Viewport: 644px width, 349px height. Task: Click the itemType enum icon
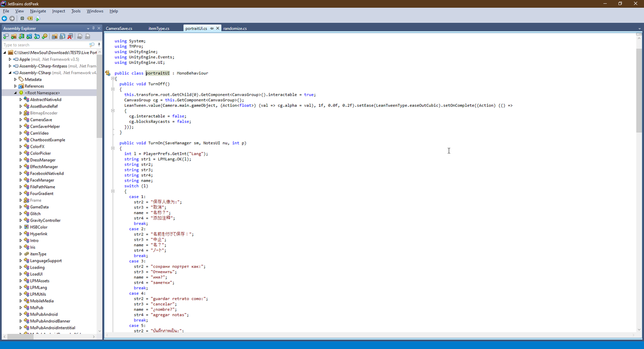click(x=26, y=254)
